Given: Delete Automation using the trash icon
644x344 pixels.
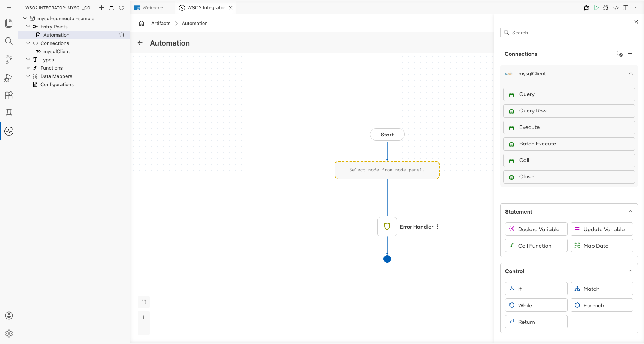Looking at the screenshot, I should (x=122, y=35).
